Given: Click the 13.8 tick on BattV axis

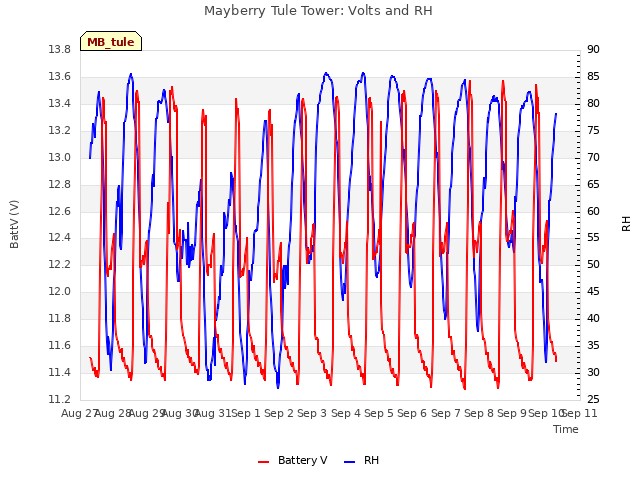Looking at the screenshot, I should [60, 49].
